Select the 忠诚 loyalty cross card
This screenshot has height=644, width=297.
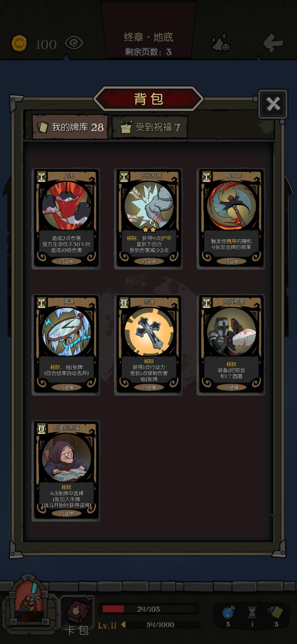(x=148, y=345)
